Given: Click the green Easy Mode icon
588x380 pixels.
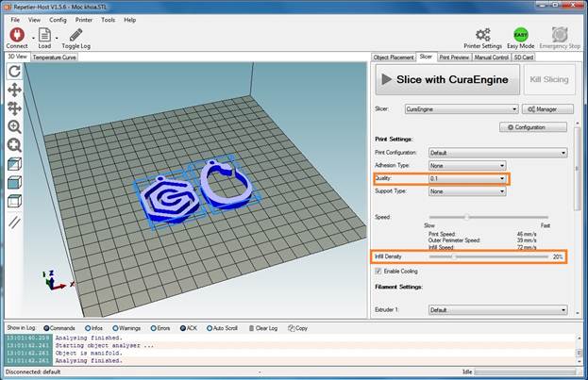Looking at the screenshot, I should [520, 35].
